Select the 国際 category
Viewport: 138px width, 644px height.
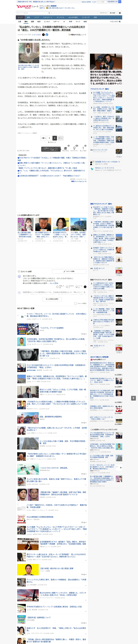click(32, 21)
